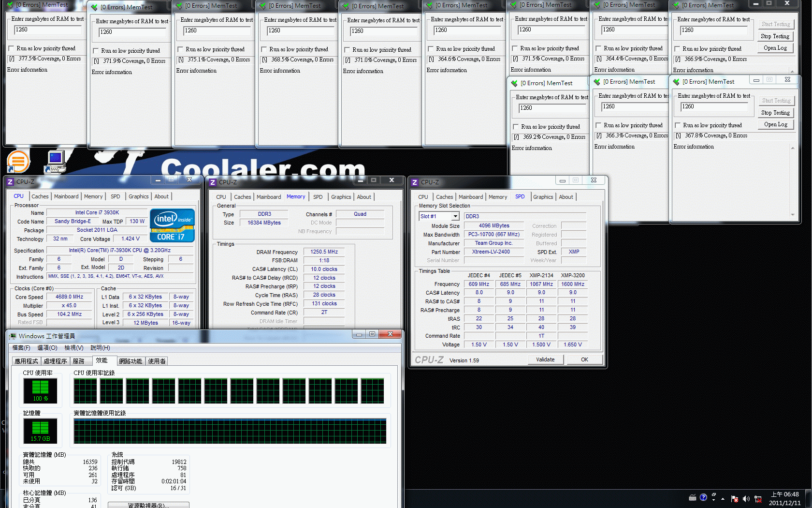Toggle low priority thread in 368.5% coverage MemTest
Viewport: 812px width, 508px height.
coord(264,49)
